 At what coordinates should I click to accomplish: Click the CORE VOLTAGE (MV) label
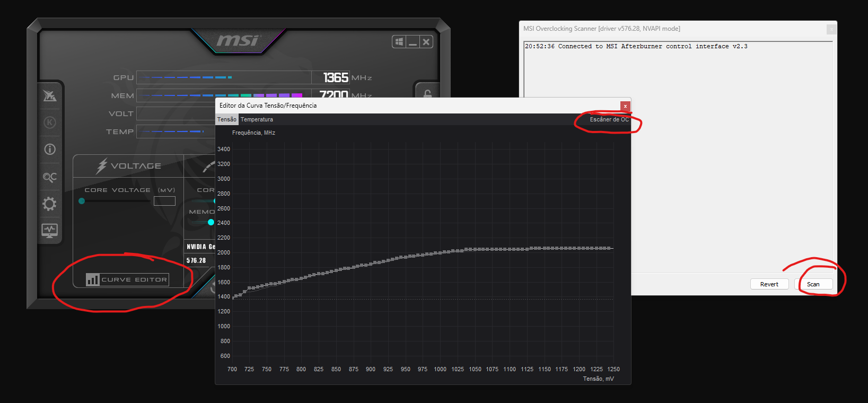click(x=130, y=190)
